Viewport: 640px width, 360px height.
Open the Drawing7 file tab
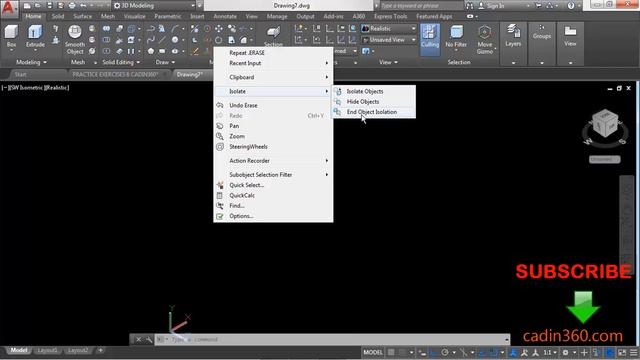(x=191, y=75)
